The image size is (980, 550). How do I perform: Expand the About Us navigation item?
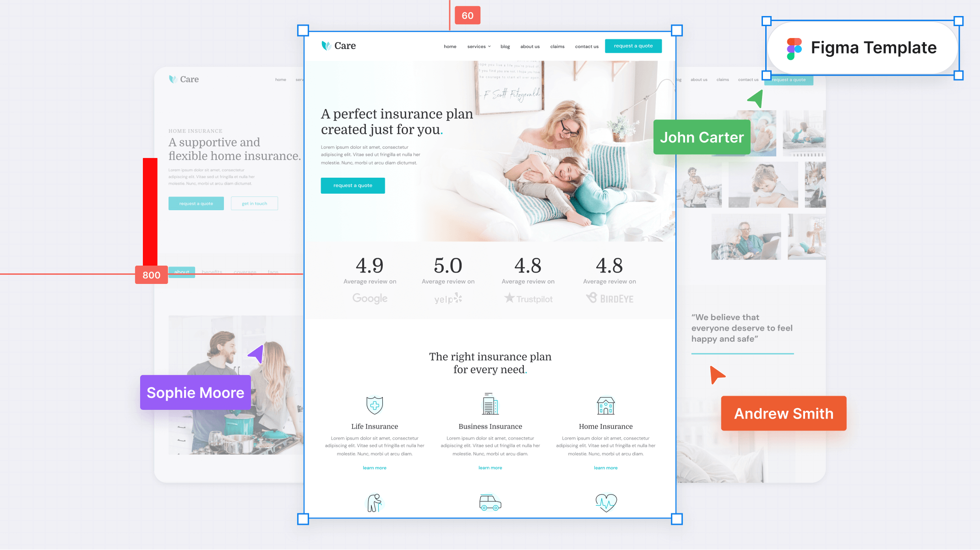pyautogui.click(x=530, y=46)
